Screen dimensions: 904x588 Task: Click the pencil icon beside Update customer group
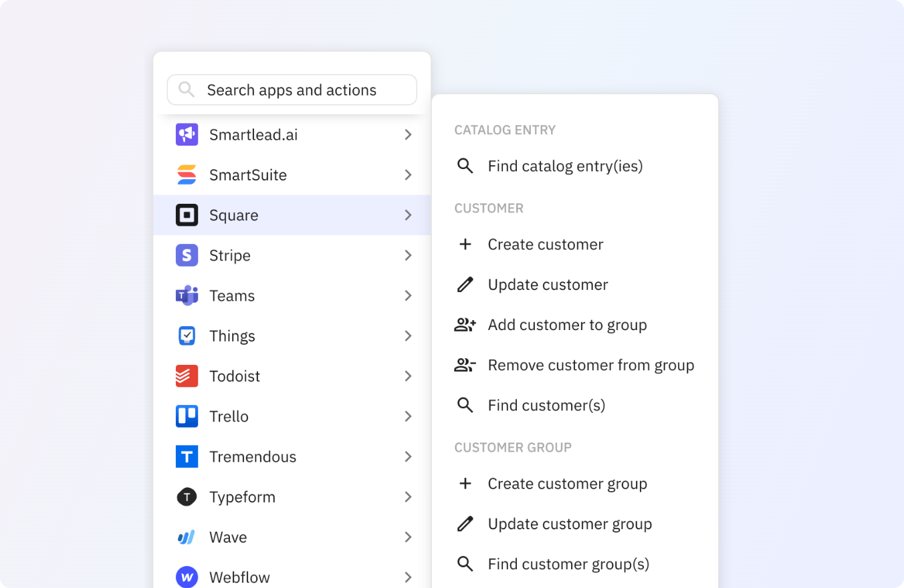coord(465,524)
